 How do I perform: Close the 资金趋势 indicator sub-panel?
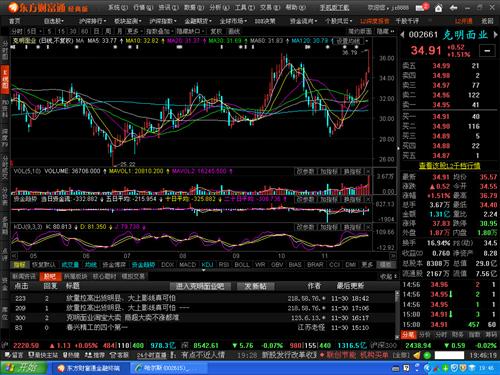(368, 199)
